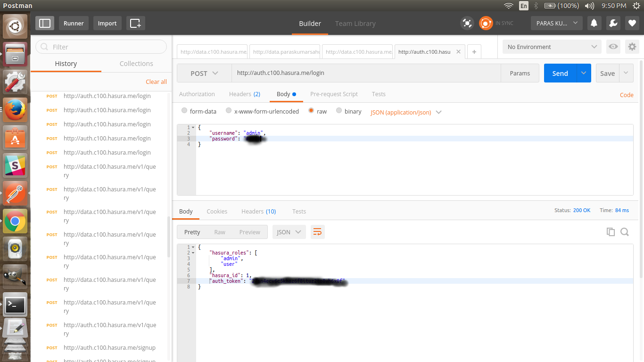Open the Save button dropdown arrow
The image size is (644, 362).
tap(626, 73)
